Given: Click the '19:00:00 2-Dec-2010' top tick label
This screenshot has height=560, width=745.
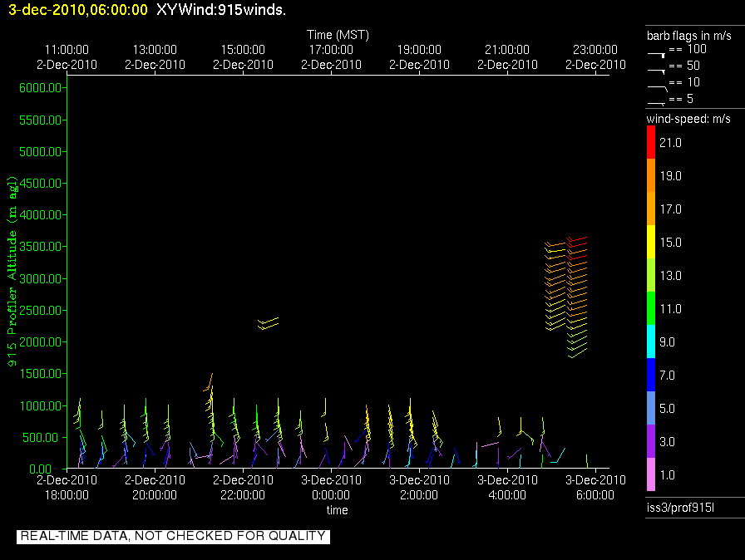Looking at the screenshot, I should click(419, 57).
